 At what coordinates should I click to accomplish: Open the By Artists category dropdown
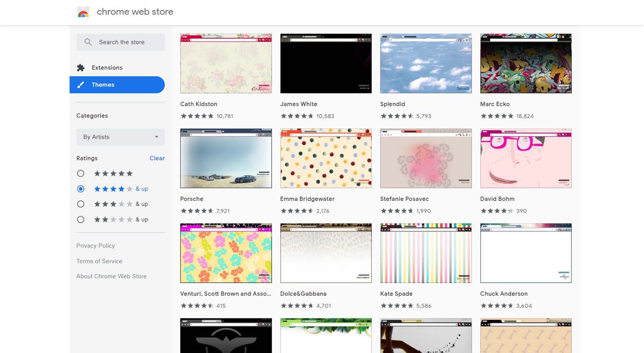click(121, 137)
